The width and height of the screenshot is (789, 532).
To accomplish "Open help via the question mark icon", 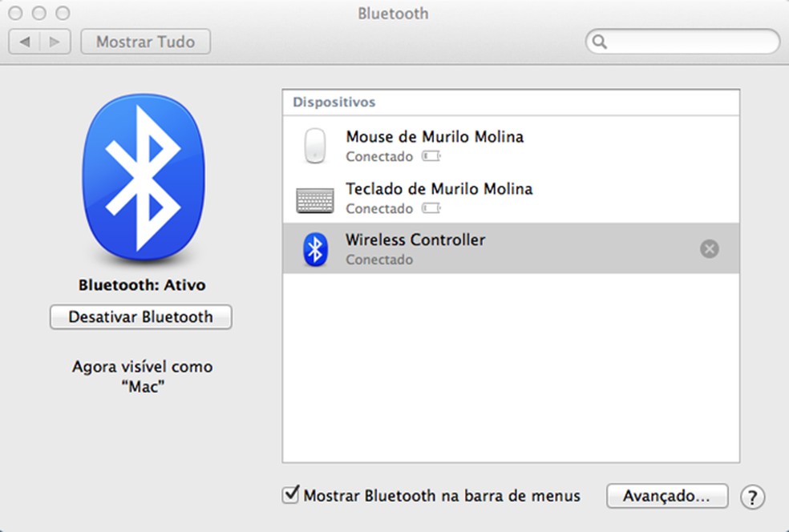I will pos(752,497).
